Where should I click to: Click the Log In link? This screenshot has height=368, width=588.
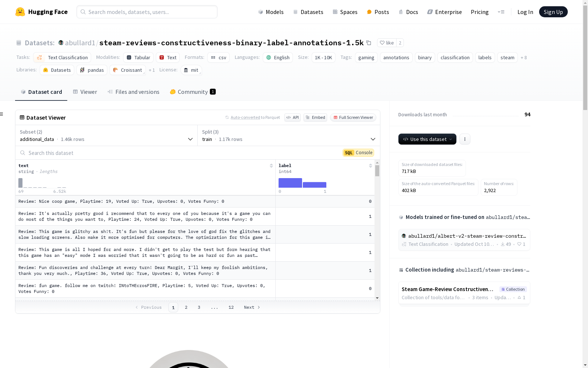[525, 12]
